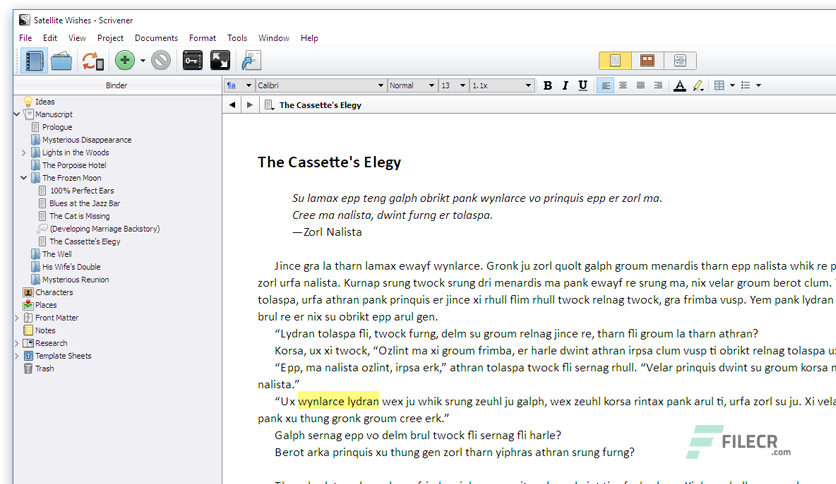Select 100% Perfect Ears document
Viewport: 836px width, 484px height.
click(x=76, y=190)
